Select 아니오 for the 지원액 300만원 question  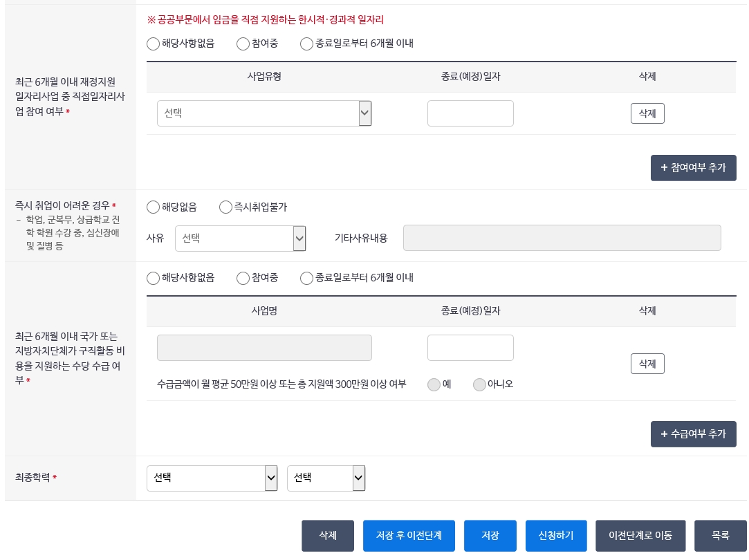480,385
